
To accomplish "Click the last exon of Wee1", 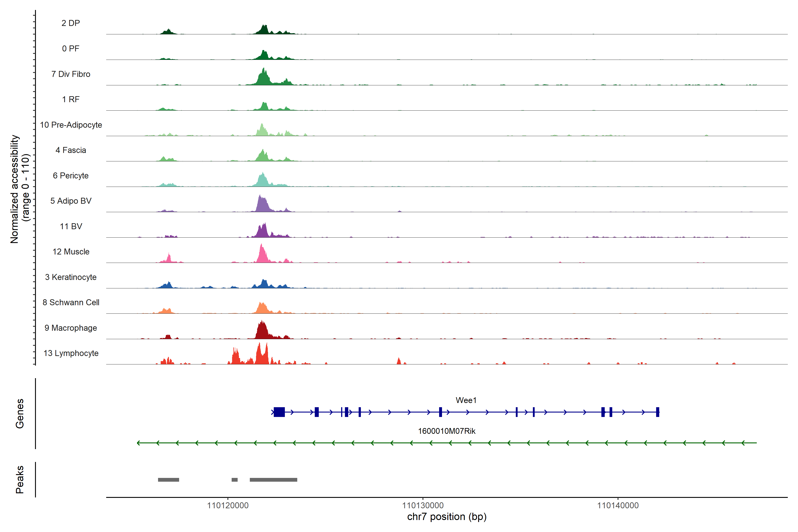I will [657, 412].
